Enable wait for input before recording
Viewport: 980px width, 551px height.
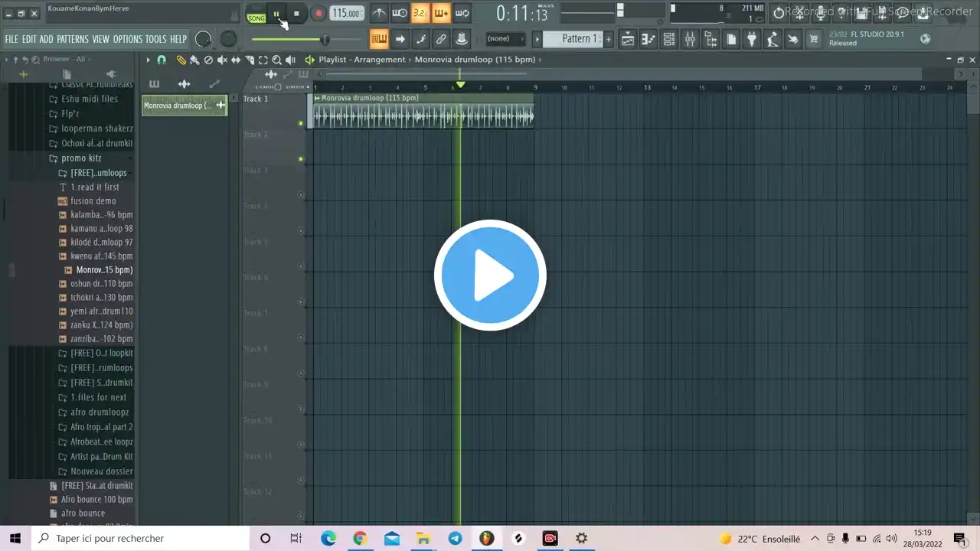(x=400, y=13)
